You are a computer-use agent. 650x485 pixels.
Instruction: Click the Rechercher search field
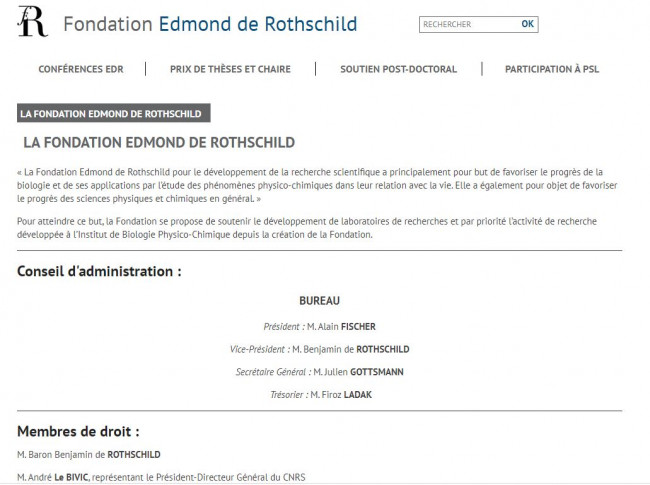[468, 24]
